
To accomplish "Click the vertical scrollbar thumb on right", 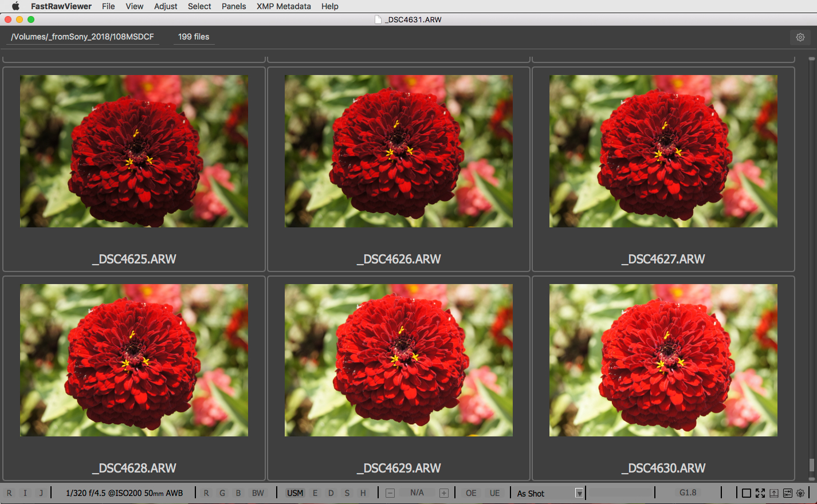I will [x=811, y=464].
